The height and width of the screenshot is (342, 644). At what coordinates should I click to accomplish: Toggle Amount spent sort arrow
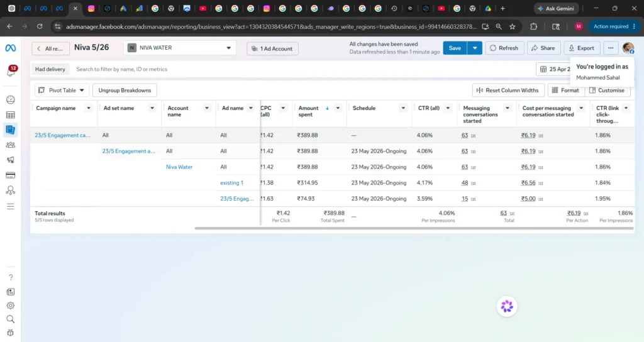coord(327,108)
